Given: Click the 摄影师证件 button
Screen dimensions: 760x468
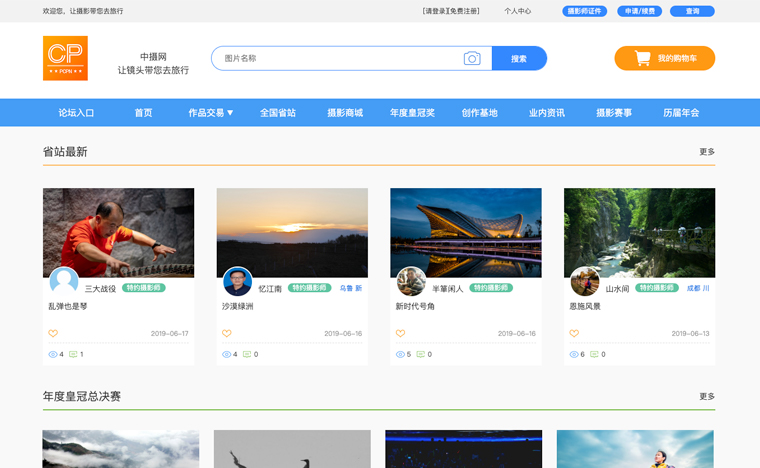Looking at the screenshot, I should (584, 11).
